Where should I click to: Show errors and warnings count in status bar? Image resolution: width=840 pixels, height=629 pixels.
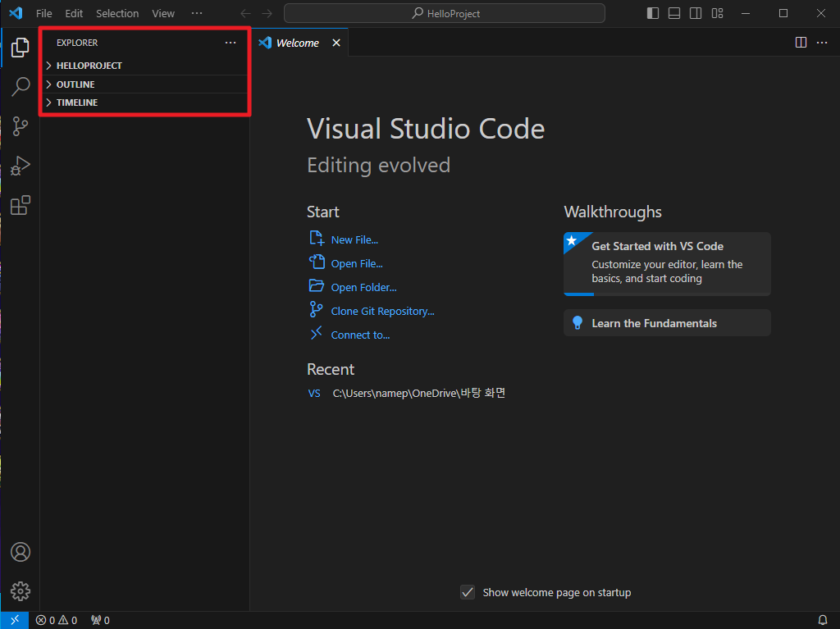tap(57, 620)
